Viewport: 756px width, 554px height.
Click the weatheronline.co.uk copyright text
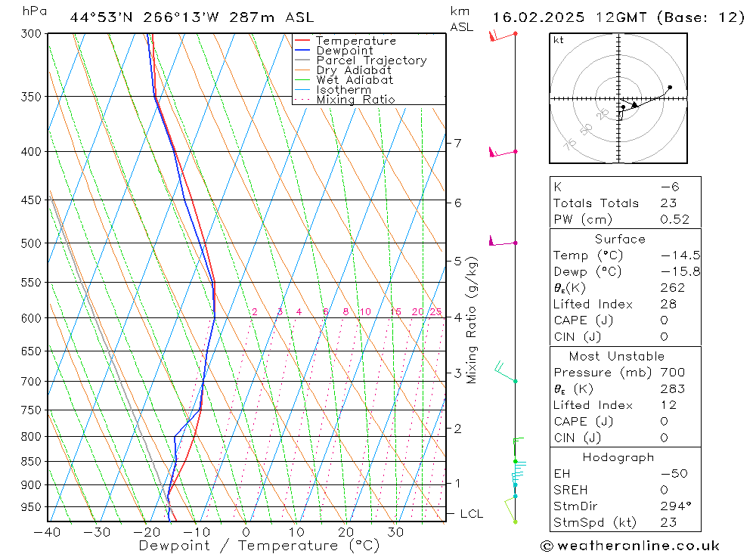[x=631, y=546]
